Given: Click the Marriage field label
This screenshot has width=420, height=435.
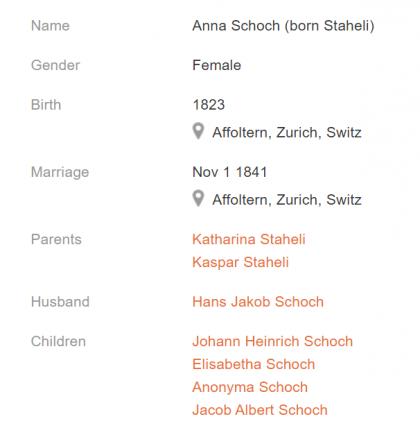Looking at the screenshot, I should click(x=60, y=172).
